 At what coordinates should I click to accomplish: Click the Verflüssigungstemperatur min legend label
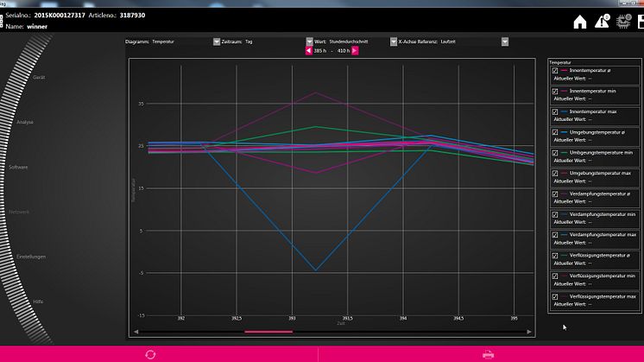602,276
